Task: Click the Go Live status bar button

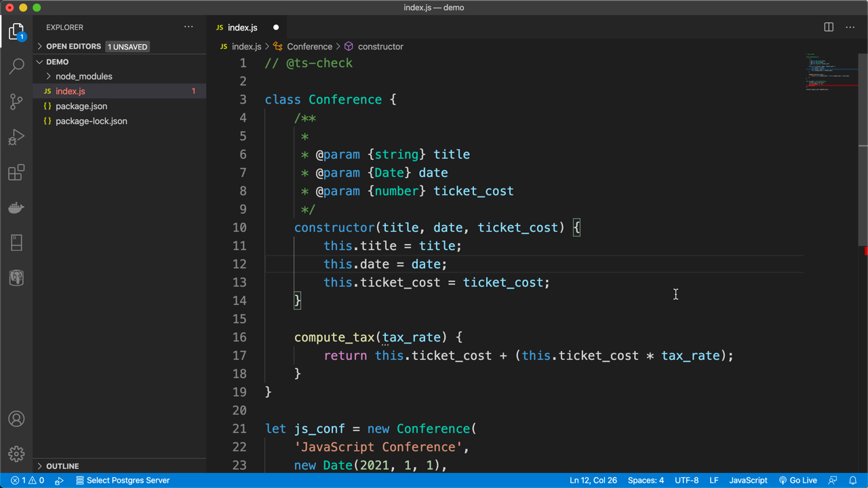Action: 798,480
